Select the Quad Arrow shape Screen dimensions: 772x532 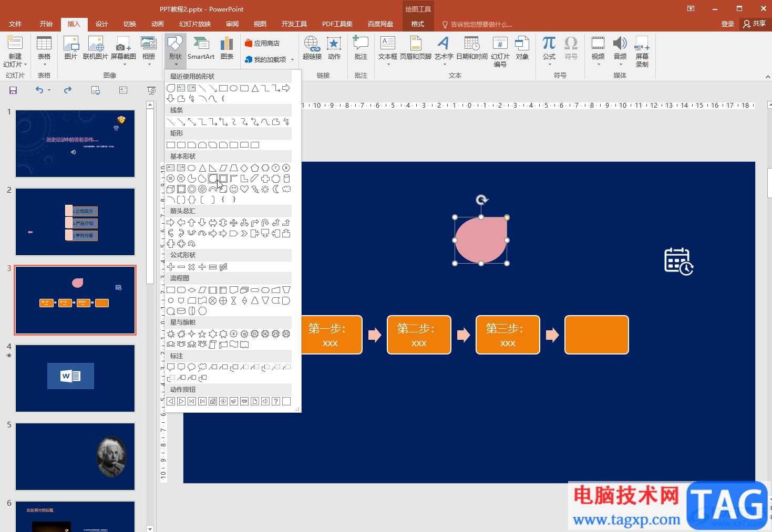pos(234,223)
